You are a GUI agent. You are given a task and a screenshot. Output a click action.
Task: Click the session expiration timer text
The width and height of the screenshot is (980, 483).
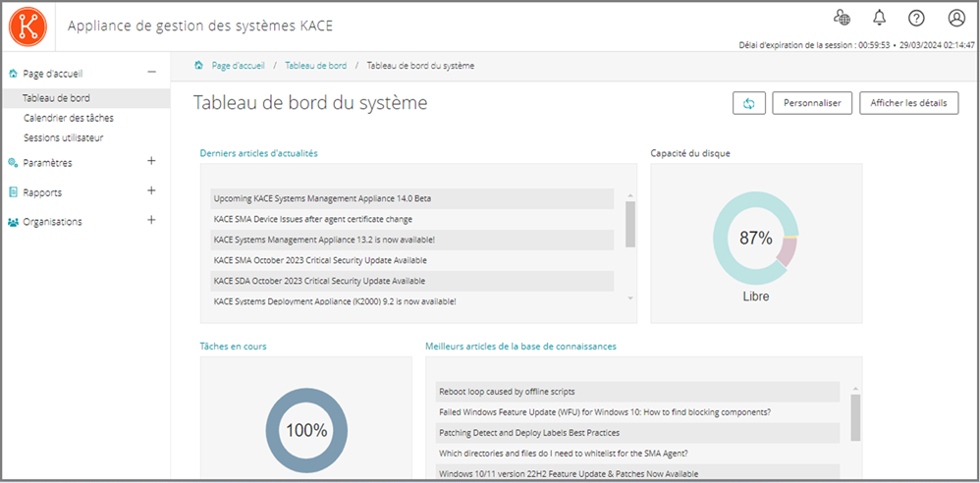click(x=814, y=45)
